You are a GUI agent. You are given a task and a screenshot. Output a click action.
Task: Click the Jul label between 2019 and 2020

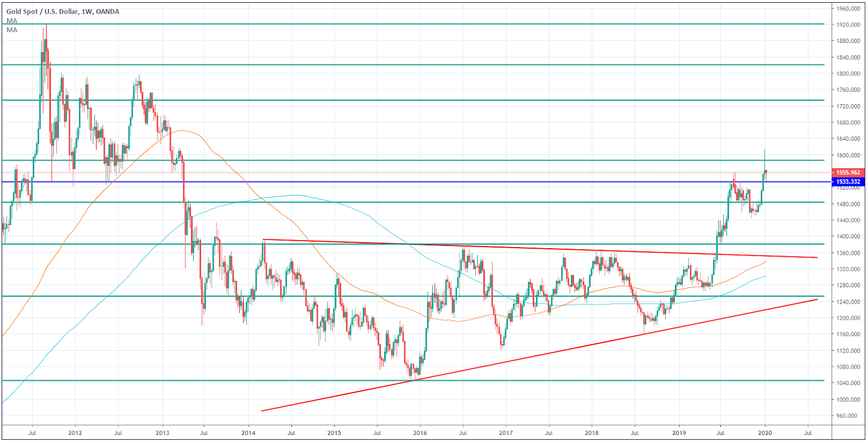click(721, 433)
